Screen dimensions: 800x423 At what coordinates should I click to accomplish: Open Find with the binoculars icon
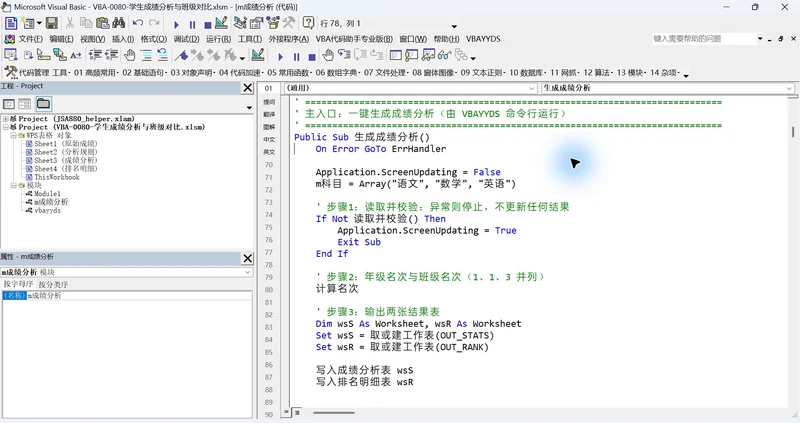click(x=119, y=23)
